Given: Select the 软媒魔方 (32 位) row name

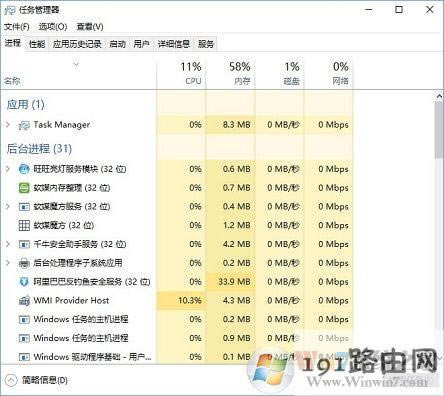Looking at the screenshot, I should tap(63, 225).
